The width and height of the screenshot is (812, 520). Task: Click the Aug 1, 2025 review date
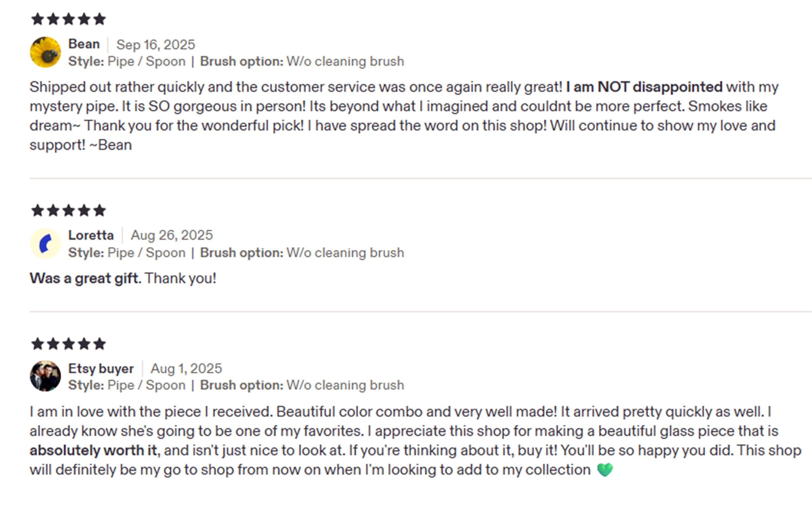pyautogui.click(x=186, y=368)
